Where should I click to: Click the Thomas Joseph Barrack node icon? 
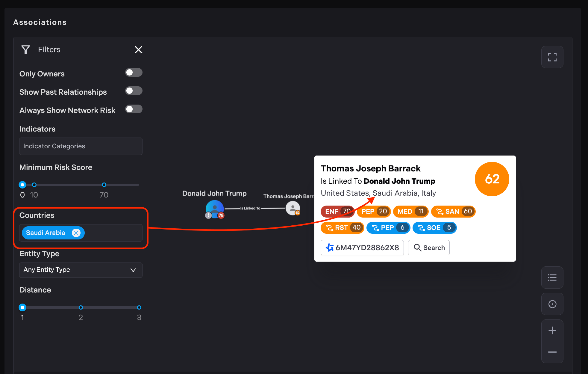point(293,208)
